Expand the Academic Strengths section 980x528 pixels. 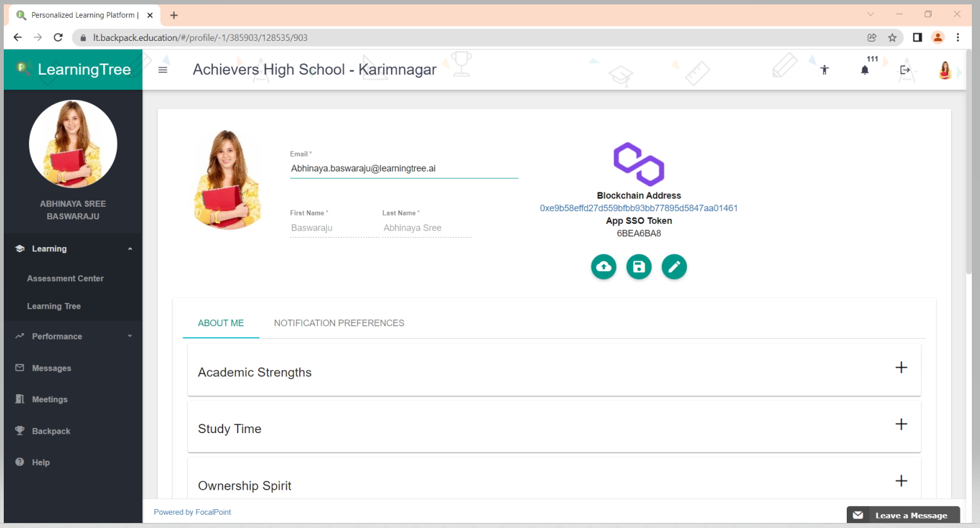(901, 368)
